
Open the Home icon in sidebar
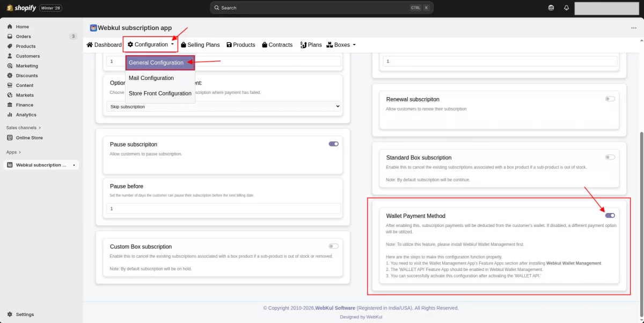click(10, 26)
